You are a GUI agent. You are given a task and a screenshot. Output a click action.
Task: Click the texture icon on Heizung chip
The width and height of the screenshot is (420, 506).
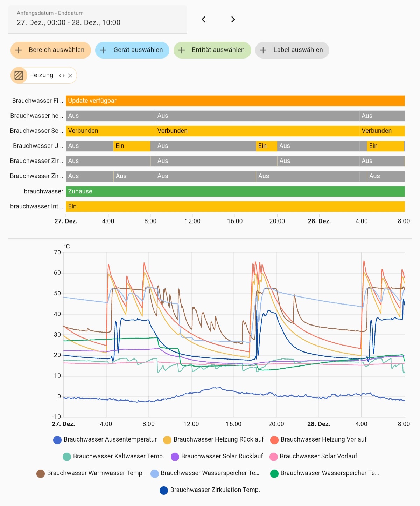click(x=19, y=75)
